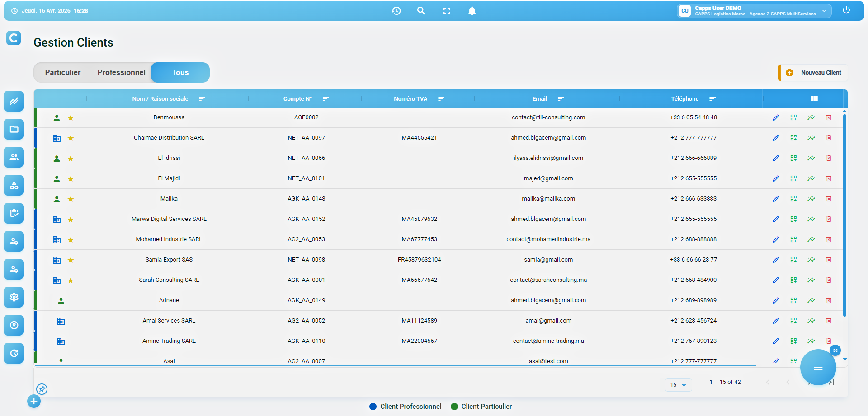The height and width of the screenshot is (416, 868).
Task: Edit the Benmoussa client with pencil icon
Action: tap(776, 117)
